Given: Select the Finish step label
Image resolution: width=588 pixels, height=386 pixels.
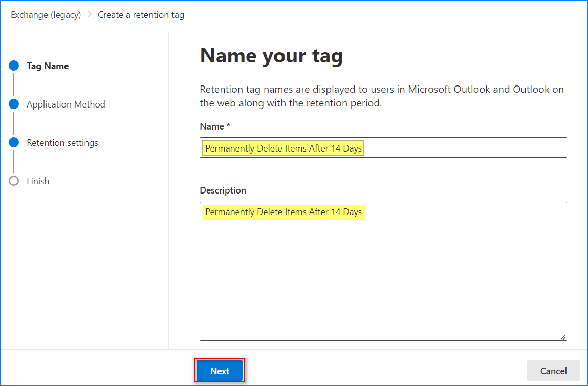Looking at the screenshot, I should (x=38, y=181).
